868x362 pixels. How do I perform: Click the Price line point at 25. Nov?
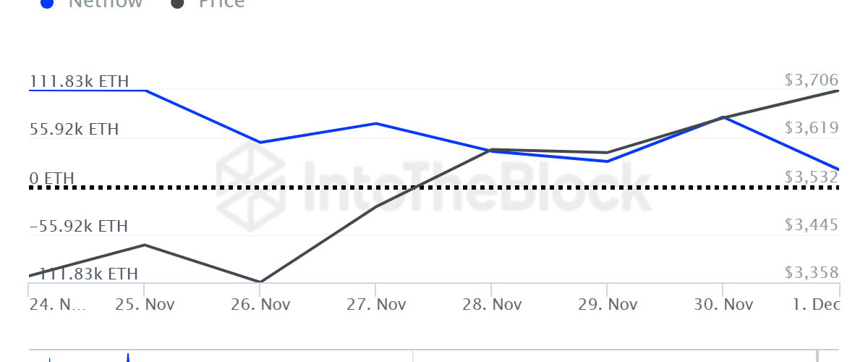145,245
